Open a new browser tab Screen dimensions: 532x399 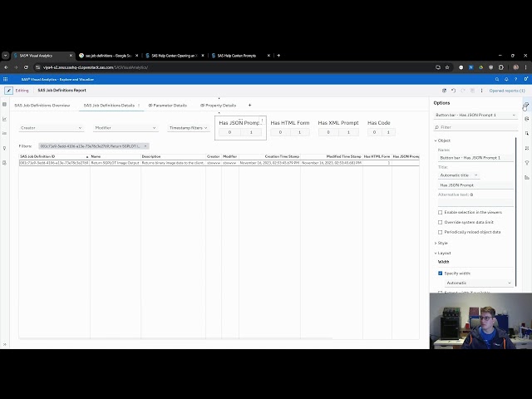[278, 56]
